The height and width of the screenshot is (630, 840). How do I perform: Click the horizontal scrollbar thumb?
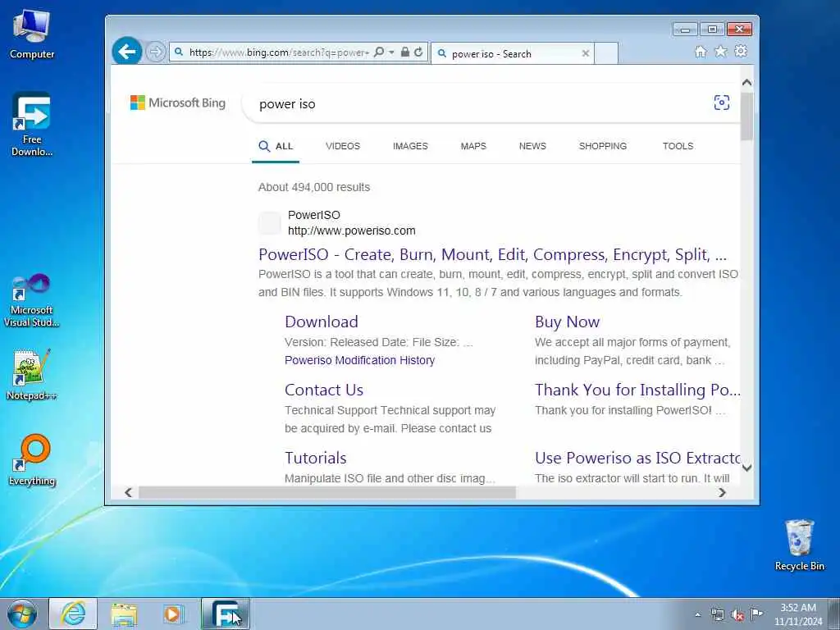(326, 492)
